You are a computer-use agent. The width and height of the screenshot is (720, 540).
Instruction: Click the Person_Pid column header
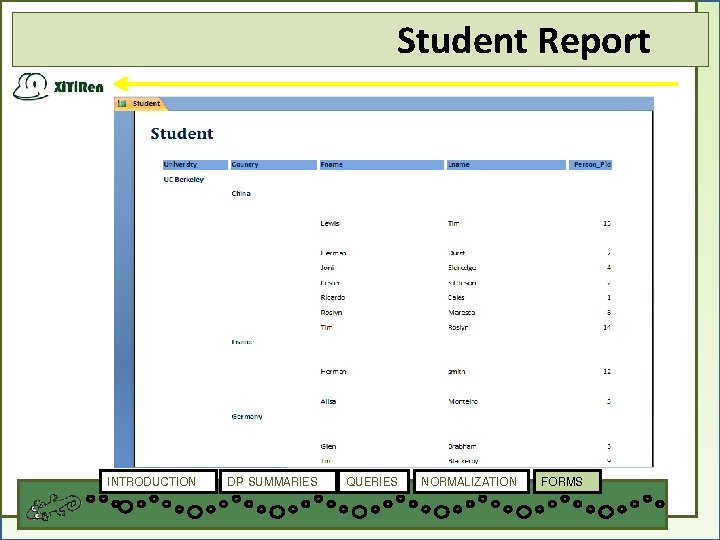(591, 164)
